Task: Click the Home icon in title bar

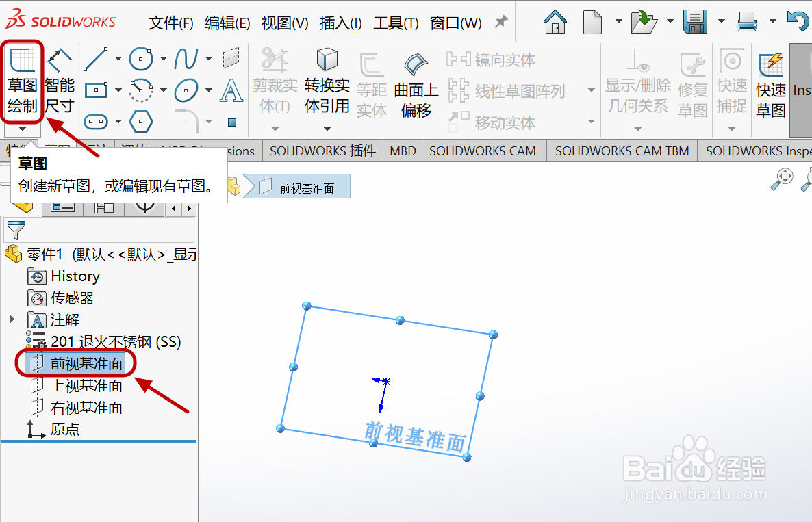Action: click(555, 23)
